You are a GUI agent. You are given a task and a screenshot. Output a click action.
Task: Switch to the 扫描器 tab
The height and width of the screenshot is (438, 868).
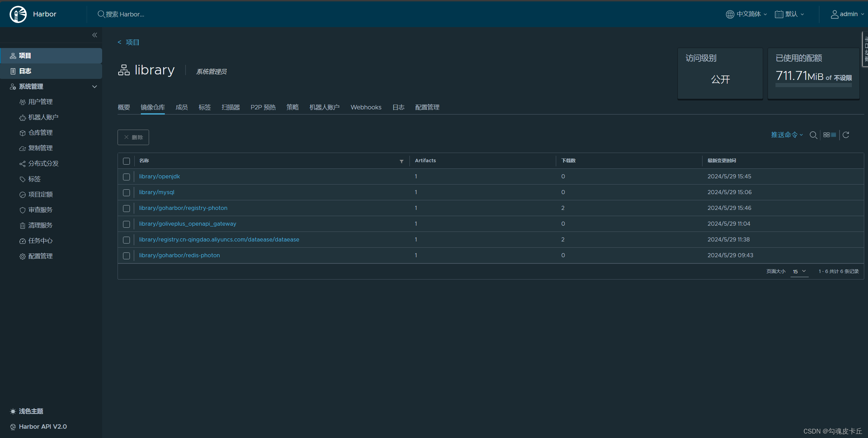(x=231, y=107)
